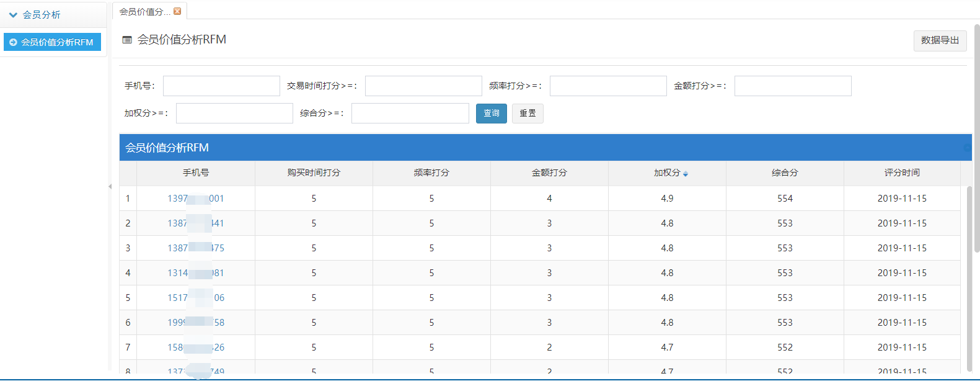The height and width of the screenshot is (381, 980).
Task: Open phone number link in row 1
Action: click(x=196, y=199)
